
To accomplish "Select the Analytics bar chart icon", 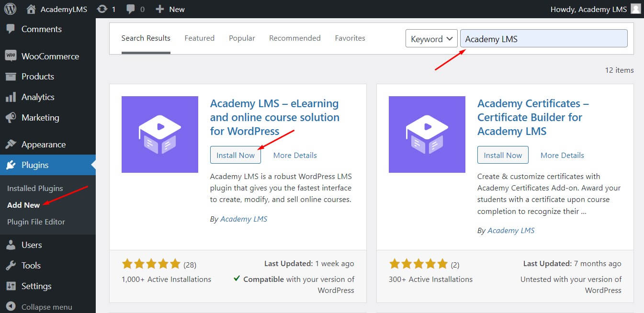I will (11, 97).
